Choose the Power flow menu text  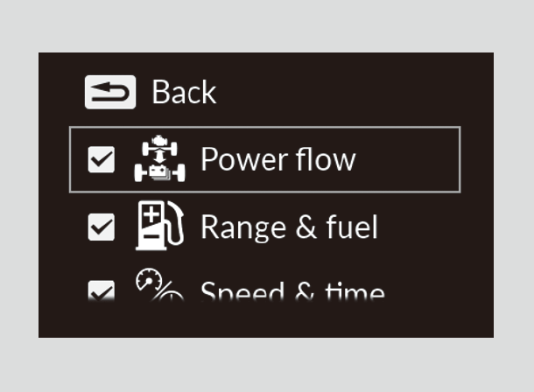[278, 159]
